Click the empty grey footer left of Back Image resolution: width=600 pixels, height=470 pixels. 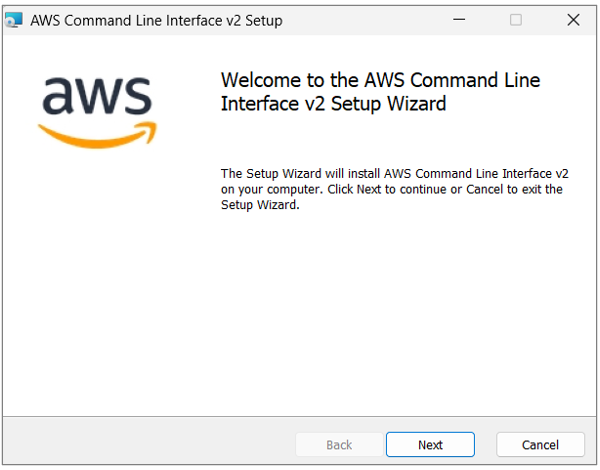pyautogui.click(x=149, y=444)
